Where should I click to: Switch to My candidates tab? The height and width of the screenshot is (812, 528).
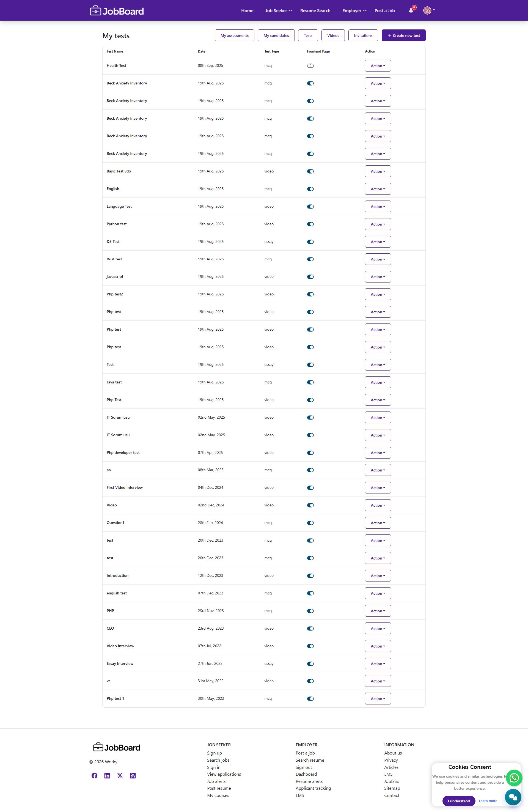coord(276,35)
